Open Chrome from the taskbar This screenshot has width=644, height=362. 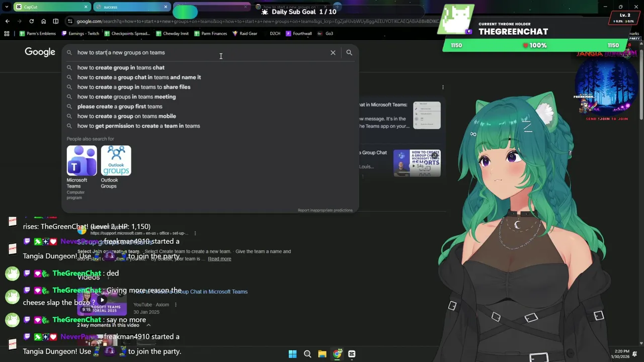pyautogui.click(x=337, y=354)
